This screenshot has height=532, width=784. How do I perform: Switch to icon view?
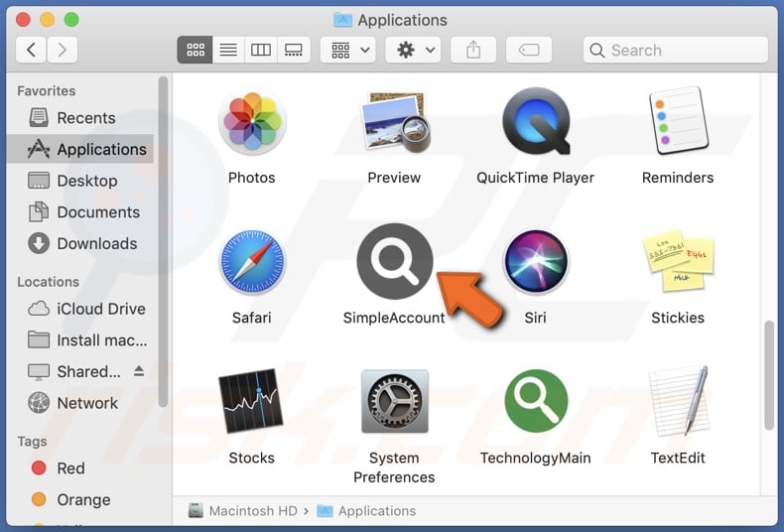(195, 50)
